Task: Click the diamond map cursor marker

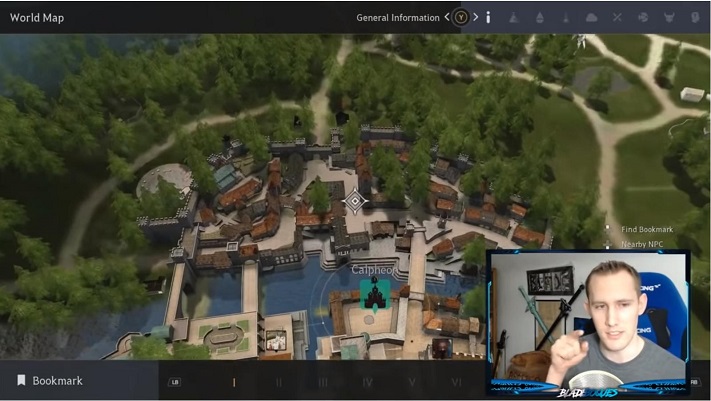Action: (355, 200)
